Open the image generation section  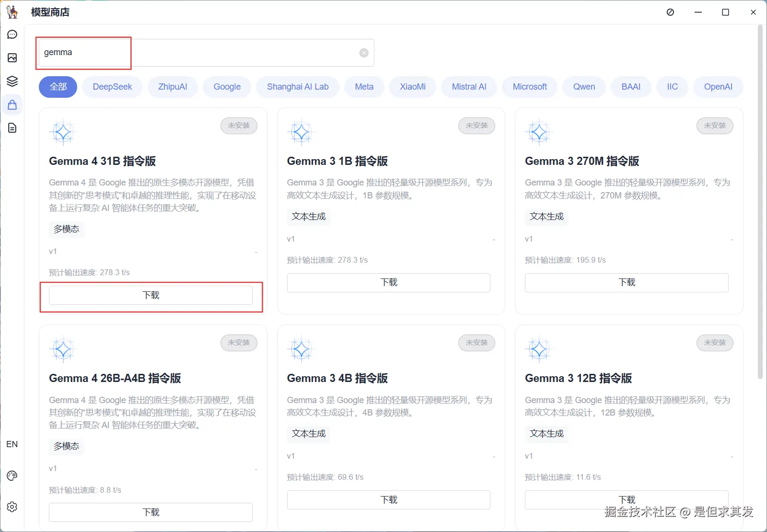coord(12,58)
